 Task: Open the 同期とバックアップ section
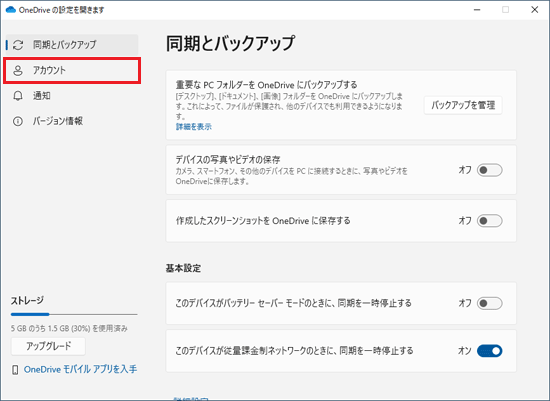pyautogui.click(x=72, y=45)
